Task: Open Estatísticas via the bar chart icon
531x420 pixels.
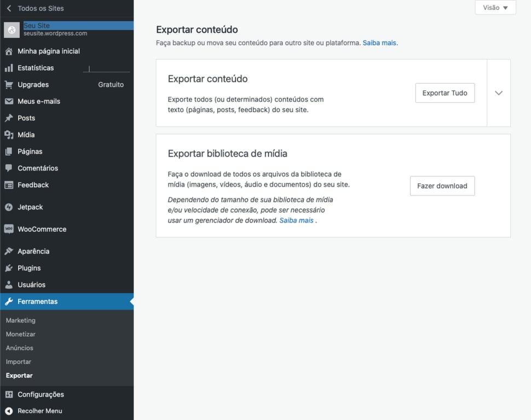Action: click(9, 68)
